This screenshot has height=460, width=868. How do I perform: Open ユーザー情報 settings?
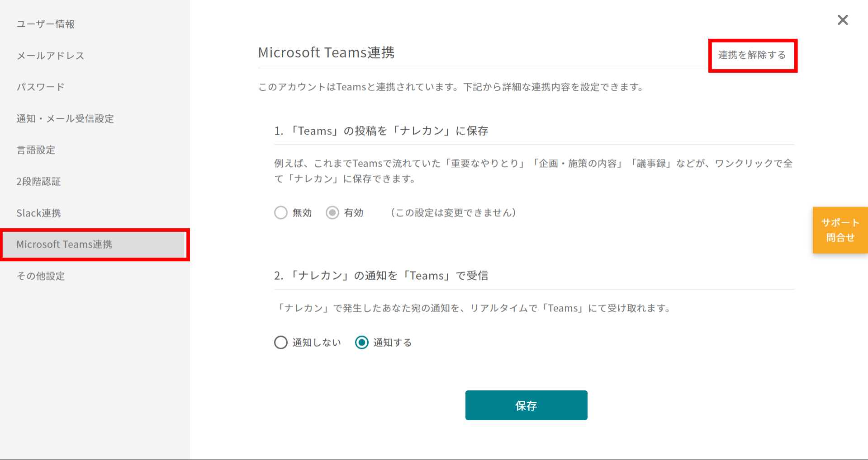[x=46, y=24]
